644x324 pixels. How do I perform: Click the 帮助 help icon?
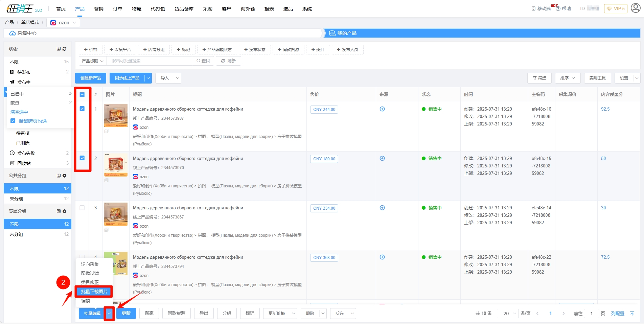[558, 8]
